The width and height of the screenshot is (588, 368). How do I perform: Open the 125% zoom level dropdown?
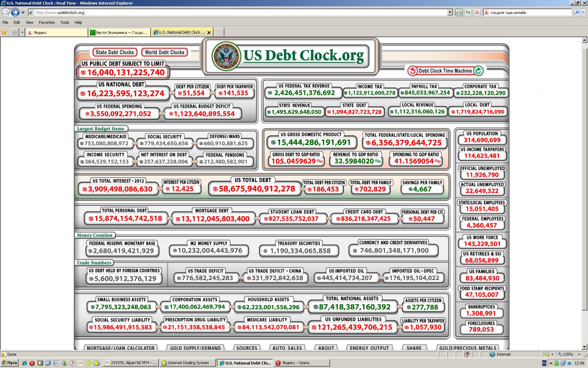tap(579, 354)
